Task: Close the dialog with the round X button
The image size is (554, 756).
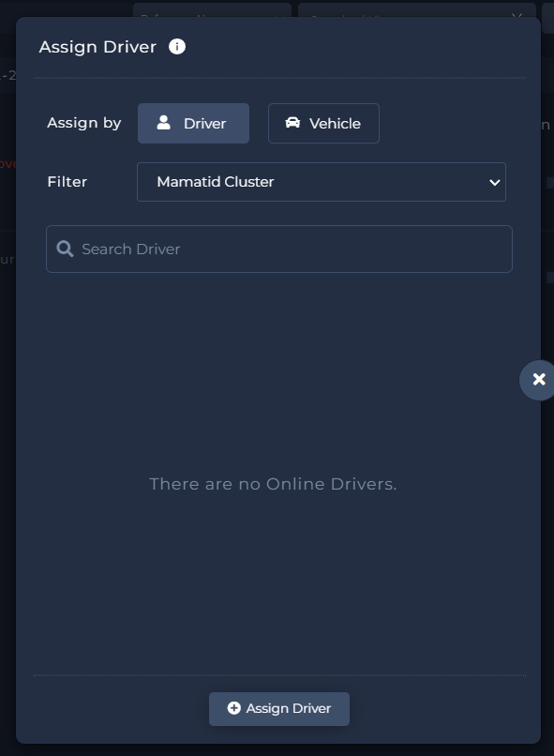Action: (x=539, y=380)
